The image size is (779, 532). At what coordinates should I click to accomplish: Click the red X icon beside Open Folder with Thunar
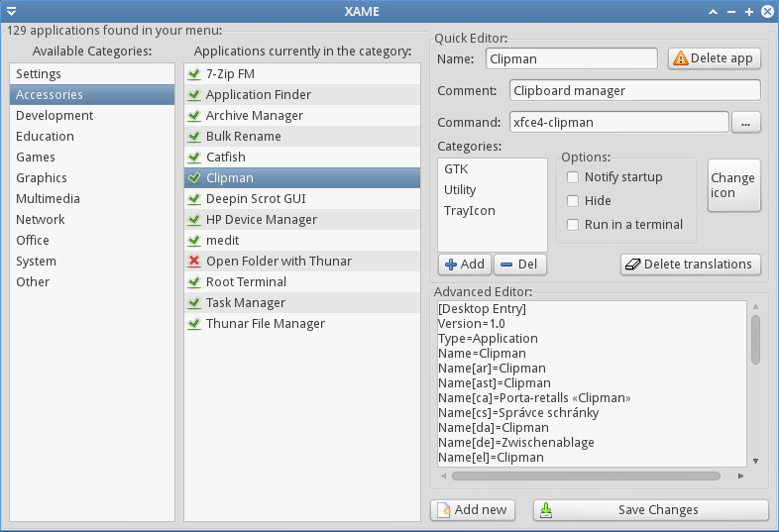coord(194,262)
